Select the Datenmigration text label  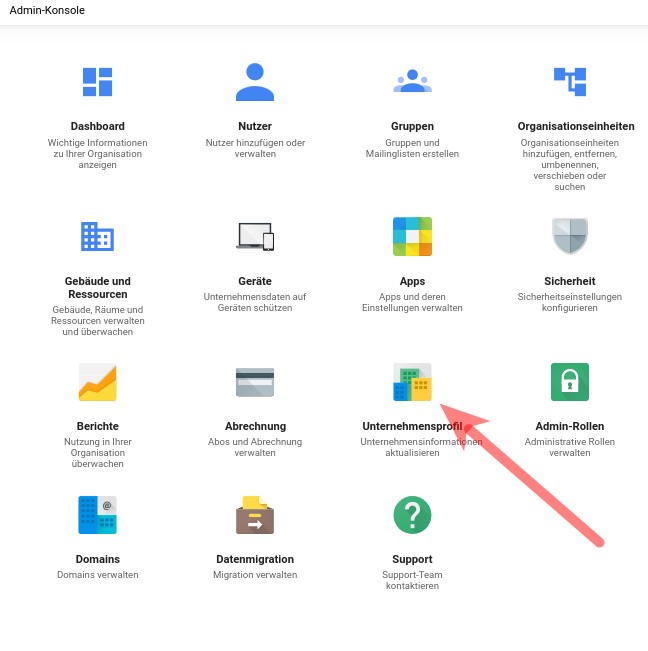[x=254, y=559]
